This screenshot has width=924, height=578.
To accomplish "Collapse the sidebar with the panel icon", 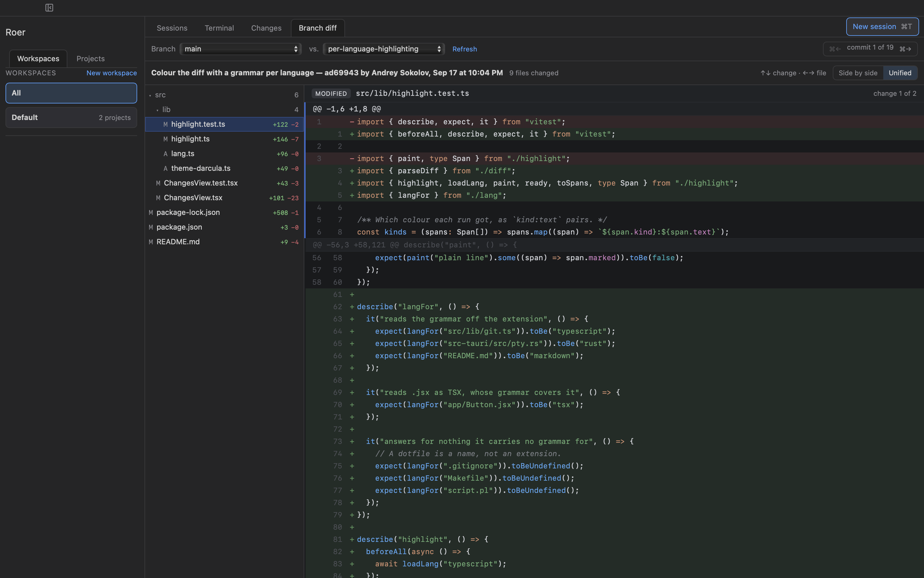I will click(49, 8).
